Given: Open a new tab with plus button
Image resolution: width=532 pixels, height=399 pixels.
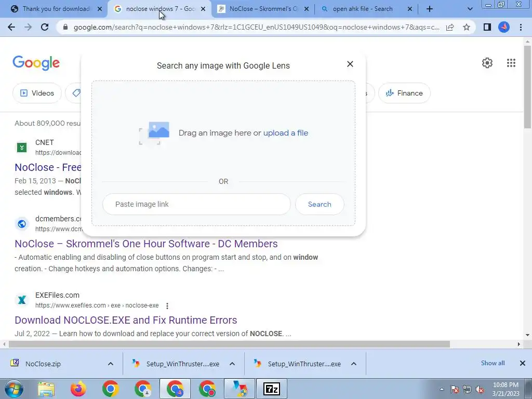Looking at the screenshot, I should click(x=430, y=9).
